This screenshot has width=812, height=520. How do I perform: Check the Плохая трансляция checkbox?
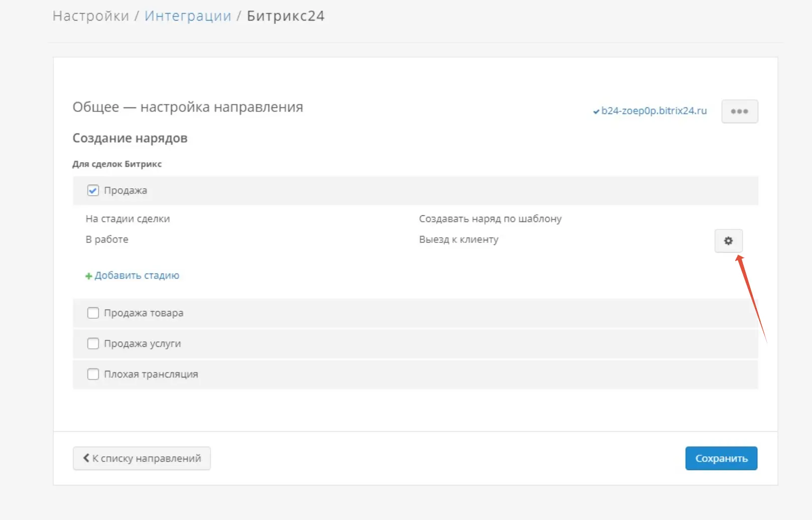[93, 374]
